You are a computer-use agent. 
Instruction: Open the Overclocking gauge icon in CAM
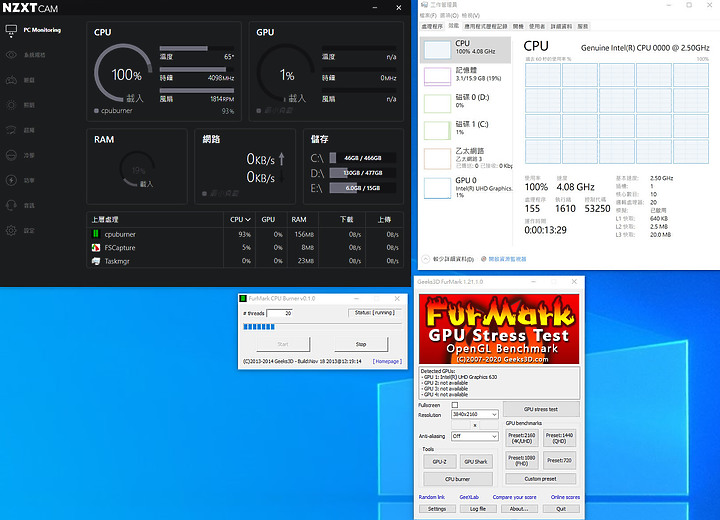11,130
